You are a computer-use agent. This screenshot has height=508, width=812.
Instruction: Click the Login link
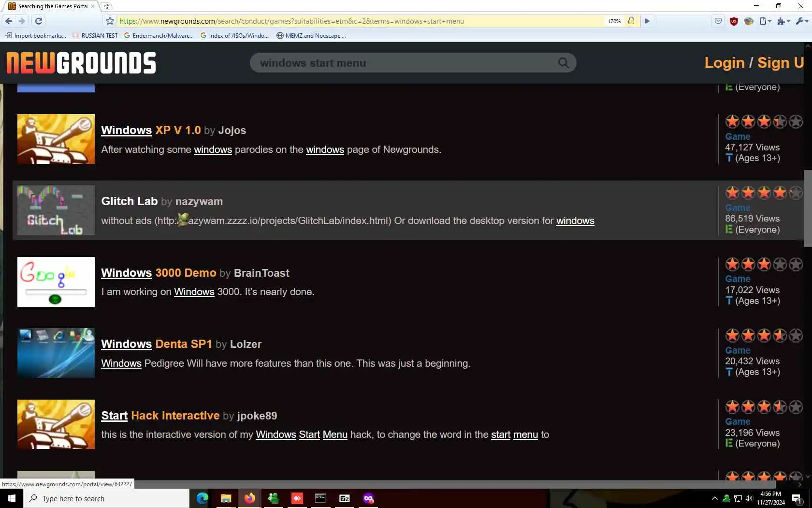(x=724, y=63)
